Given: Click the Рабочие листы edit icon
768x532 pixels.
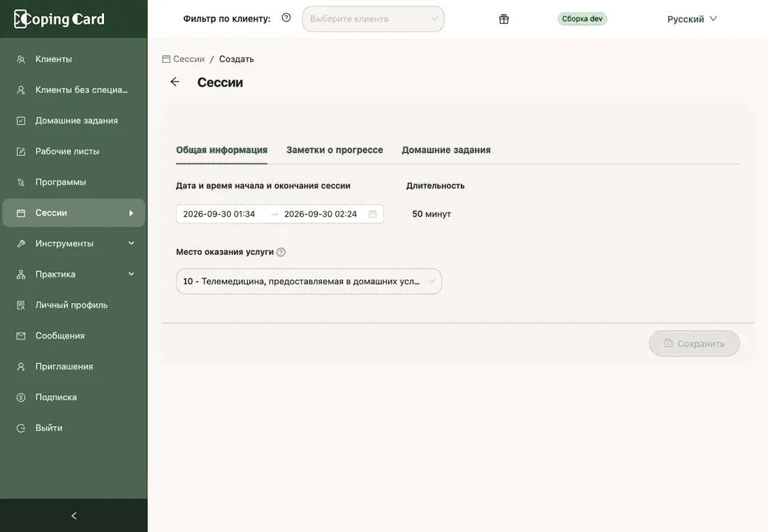Looking at the screenshot, I should coord(20,152).
